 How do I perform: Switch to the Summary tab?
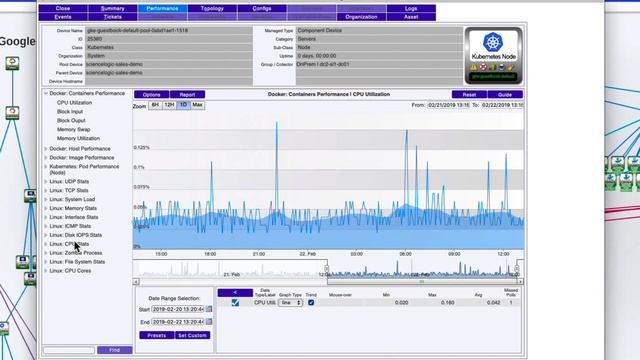(113, 8)
